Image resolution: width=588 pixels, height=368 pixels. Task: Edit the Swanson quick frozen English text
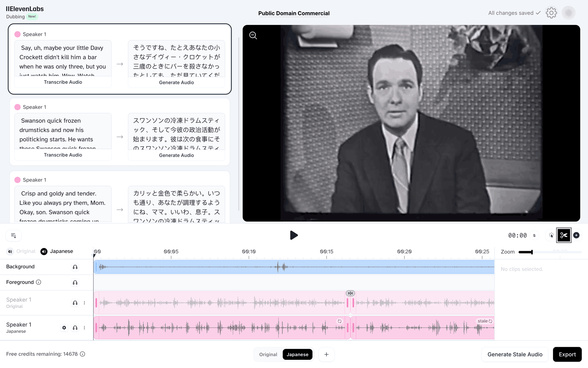point(63,132)
